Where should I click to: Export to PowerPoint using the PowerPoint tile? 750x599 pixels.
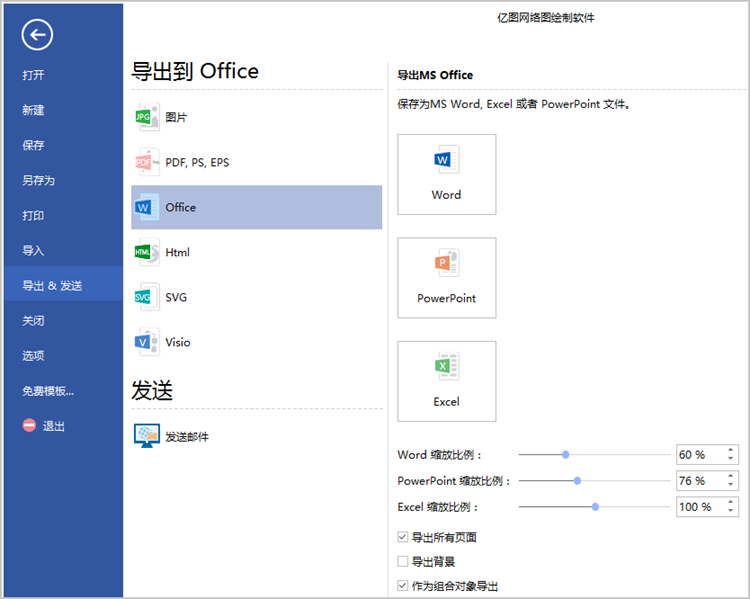[446, 277]
